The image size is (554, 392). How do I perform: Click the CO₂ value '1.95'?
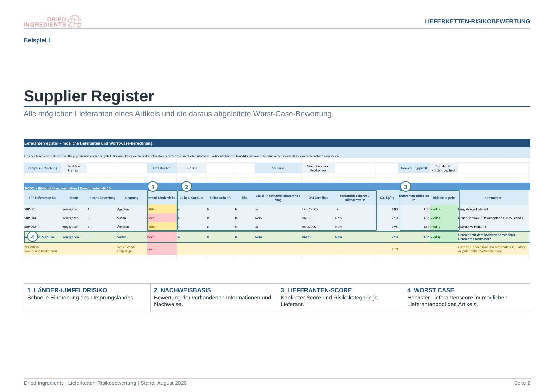[x=394, y=227]
